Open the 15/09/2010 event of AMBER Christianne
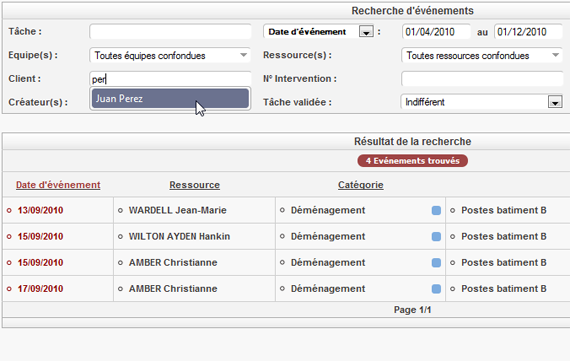The image size is (570, 361). 40,262
